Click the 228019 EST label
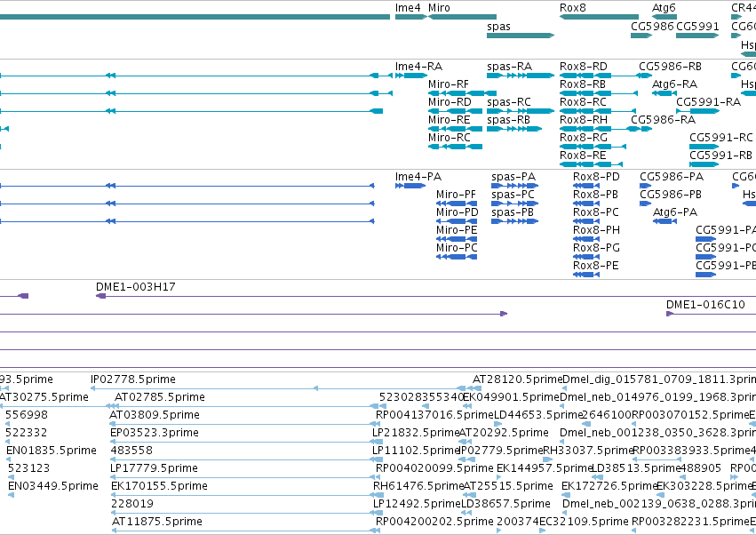Image resolution: width=756 pixels, height=535 pixels. click(132, 504)
